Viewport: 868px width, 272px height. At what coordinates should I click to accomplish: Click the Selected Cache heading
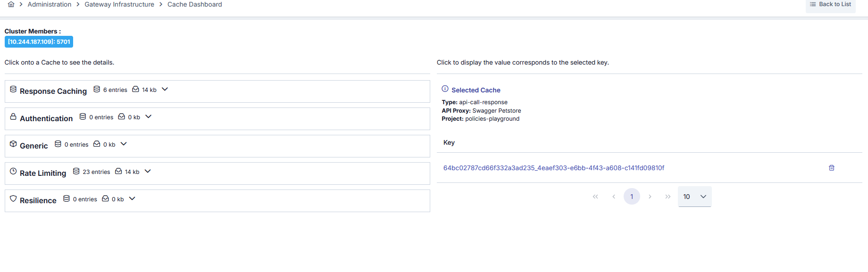click(x=476, y=90)
